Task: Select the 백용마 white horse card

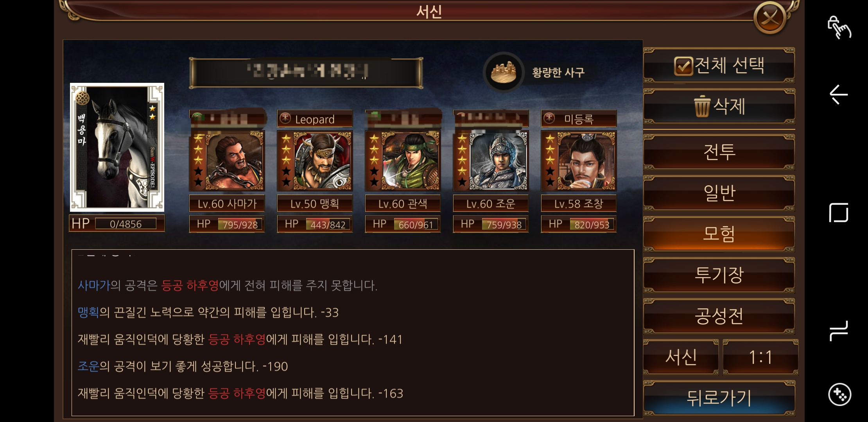Action: point(117,147)
